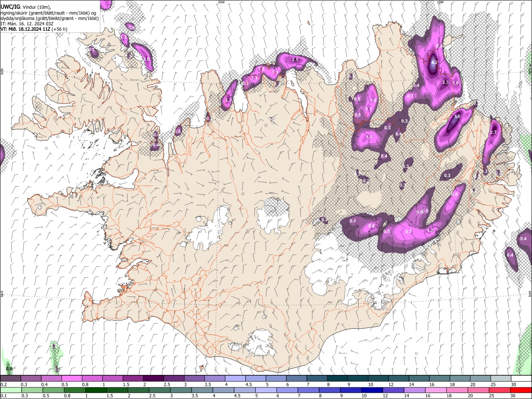Click the 0.2–0.3 dark purple swatch on the snow scale

click(10, 379)
